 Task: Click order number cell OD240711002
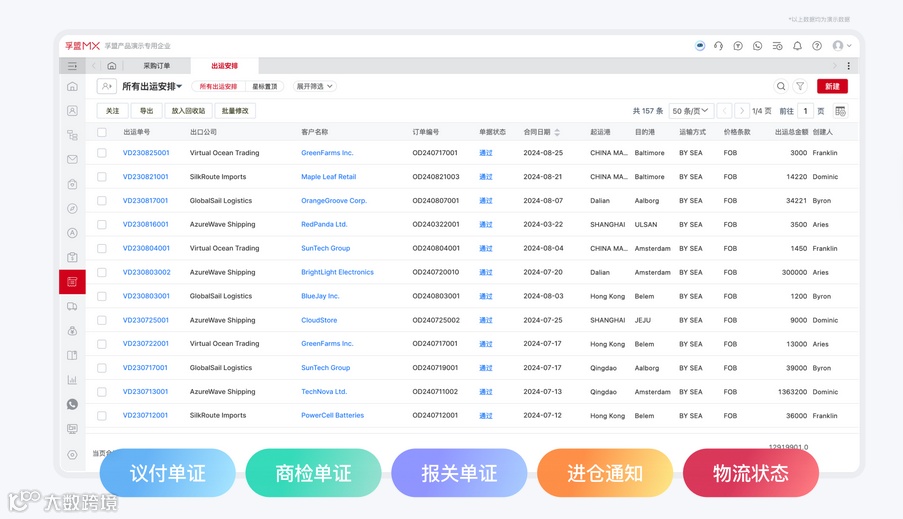coord(435,392)
